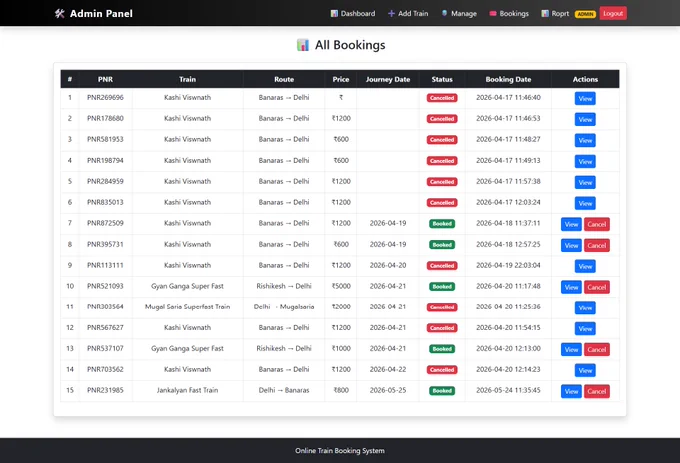View booking PNR269696
The width and height of the screenshot is (680, 463).
(x=585, y=98)
